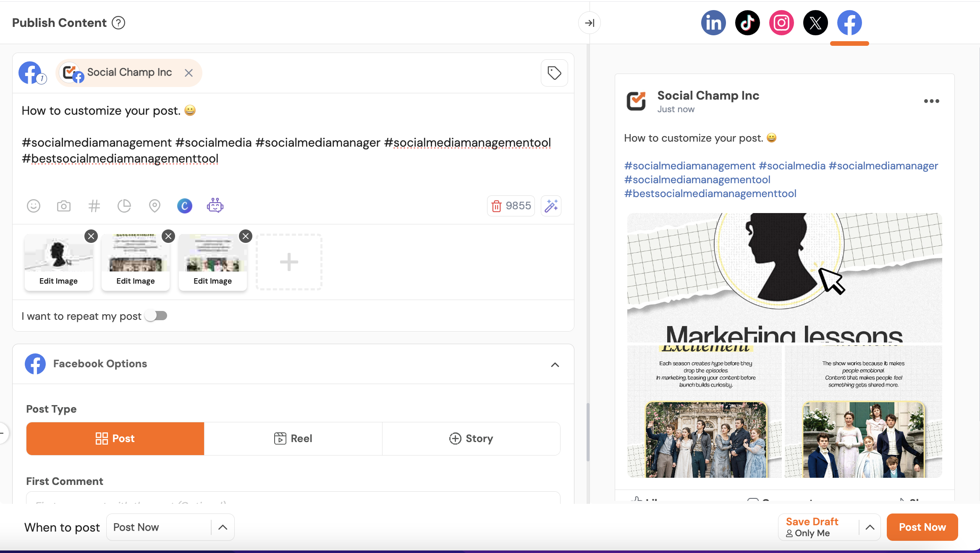The width and height of the screenshot is (980, 553).
Task: Open the emoji picker icon
Action: (34, 206)
